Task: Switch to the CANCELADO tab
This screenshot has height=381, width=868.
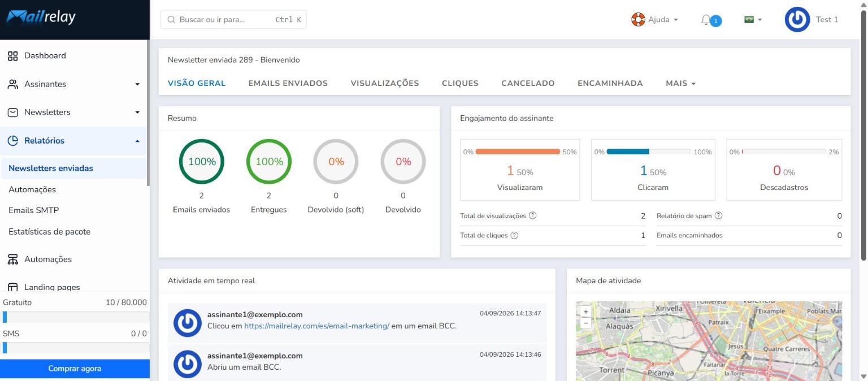Action: [x=528, y=83]
